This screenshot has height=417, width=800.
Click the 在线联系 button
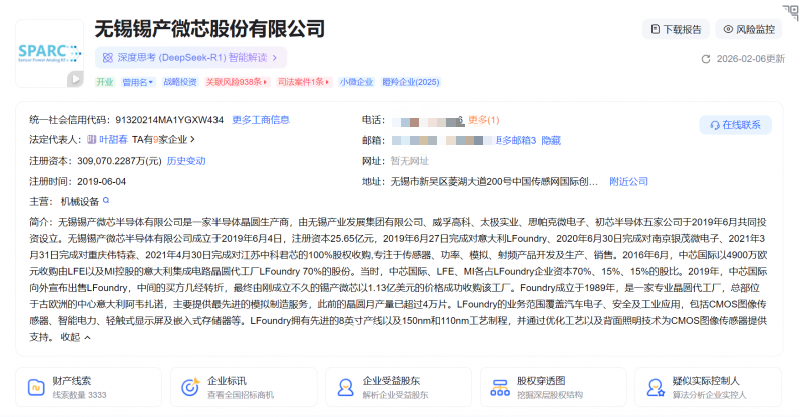pyautogui.click(x=735, y=125)
